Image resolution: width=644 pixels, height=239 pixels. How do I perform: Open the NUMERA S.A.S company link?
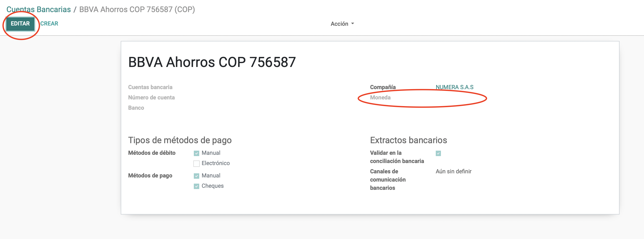(x=455, y=87)
